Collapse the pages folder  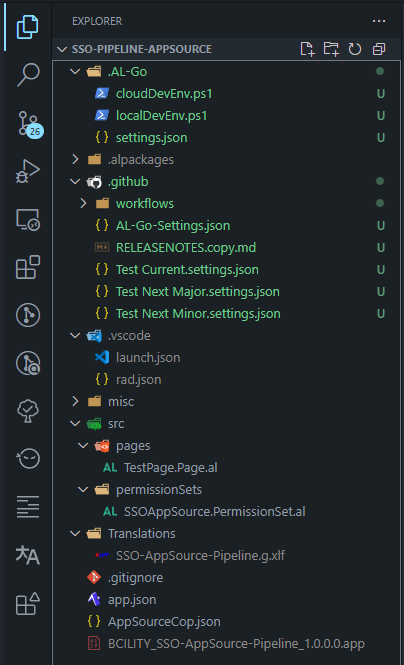click(x=84, y=445)
